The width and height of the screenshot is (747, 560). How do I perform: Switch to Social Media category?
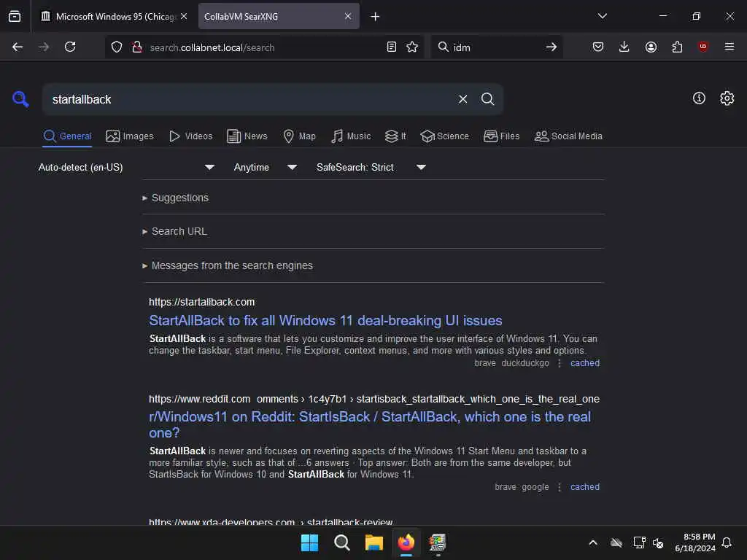click(x=568, y=136)
